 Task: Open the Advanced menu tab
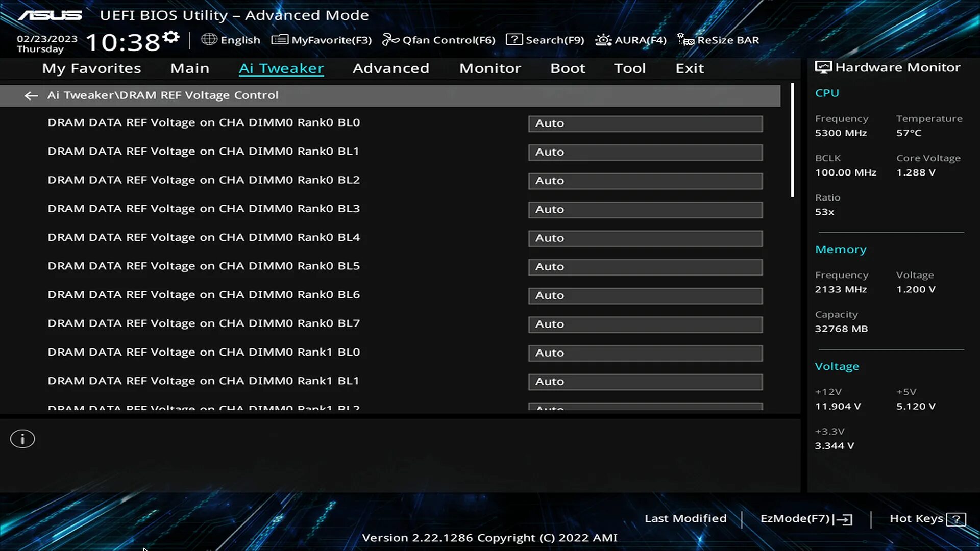391,67
